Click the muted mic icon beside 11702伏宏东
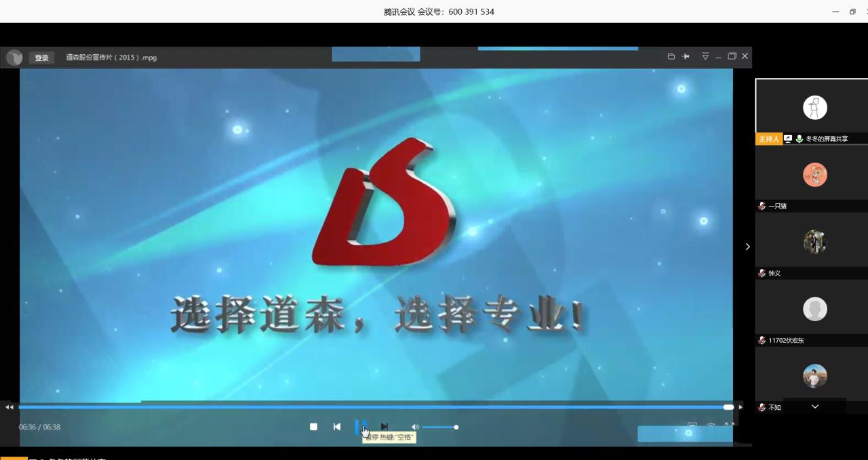Image resolution: width=868 pixels, height=460 pixels. [762, 340]
